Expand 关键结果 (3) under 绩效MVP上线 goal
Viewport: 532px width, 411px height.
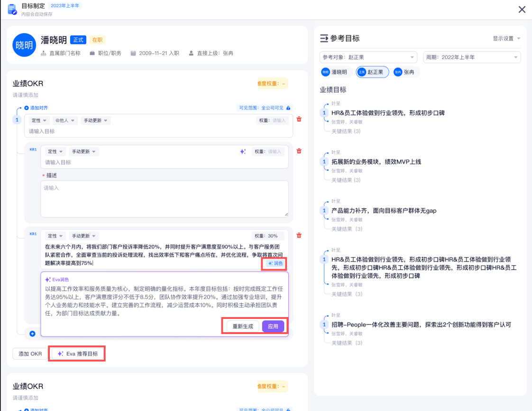point(346,180)
